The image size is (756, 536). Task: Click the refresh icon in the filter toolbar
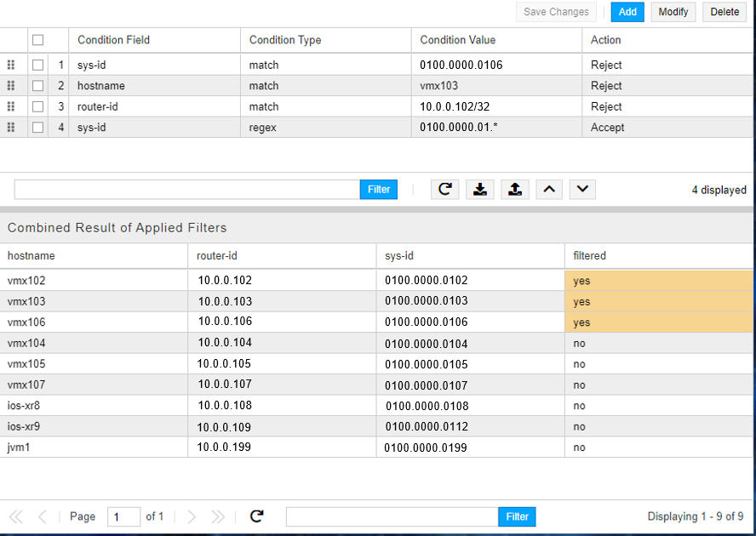[444, 190]
